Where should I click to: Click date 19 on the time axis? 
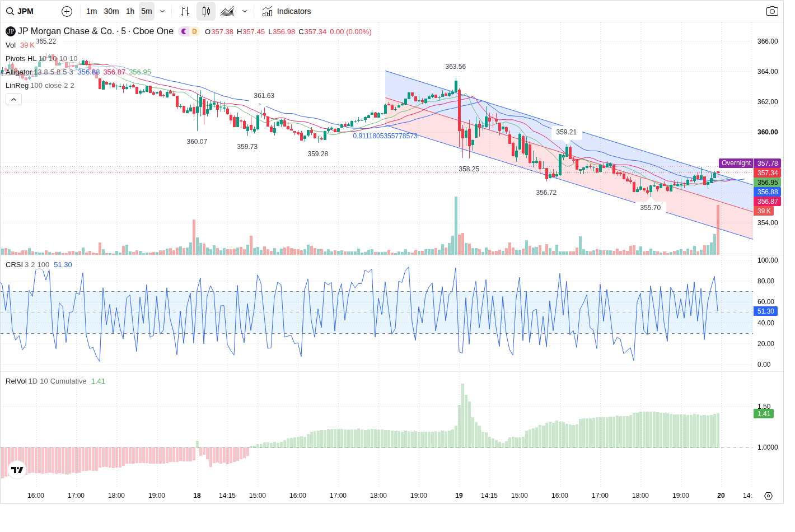tap(459, 496)
